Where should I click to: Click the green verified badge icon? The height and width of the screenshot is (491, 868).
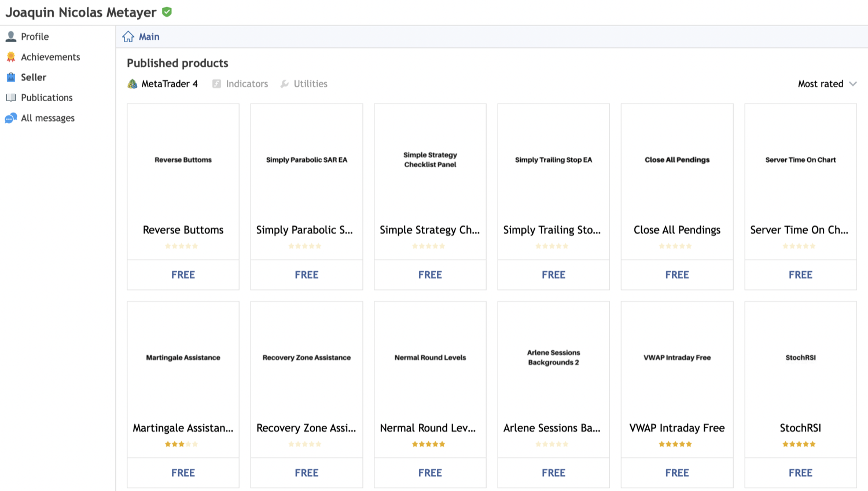167,12
